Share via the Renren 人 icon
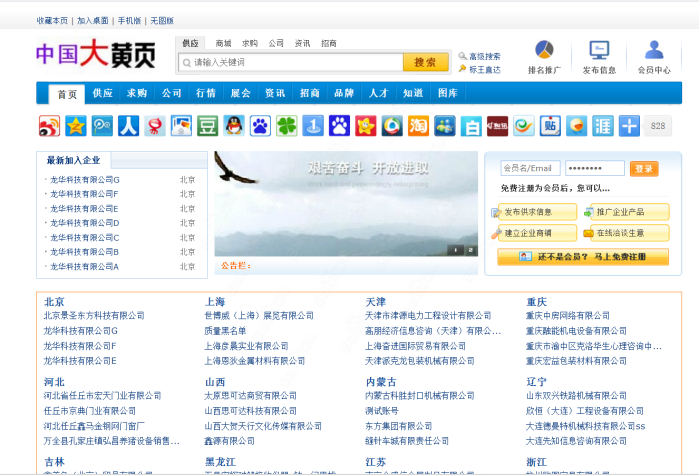Image resolution: width=699 pixels, height=475 pixels. pos(128,126)
